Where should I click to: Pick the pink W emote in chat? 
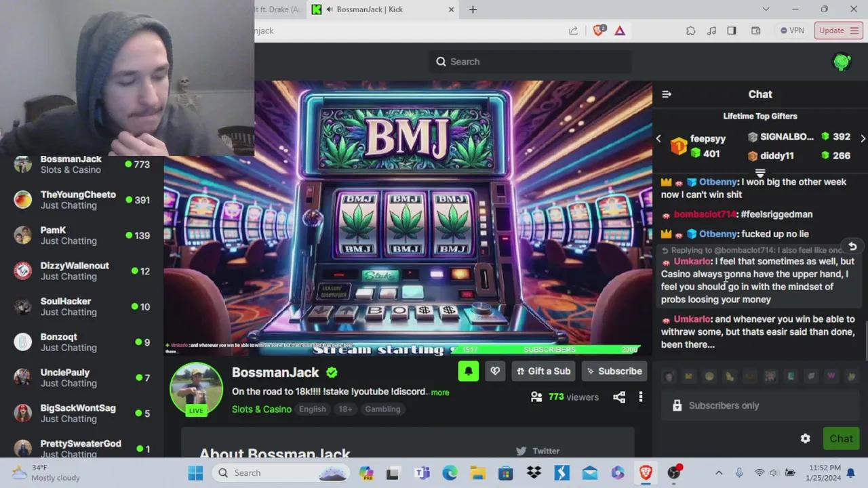pos(831,376)
